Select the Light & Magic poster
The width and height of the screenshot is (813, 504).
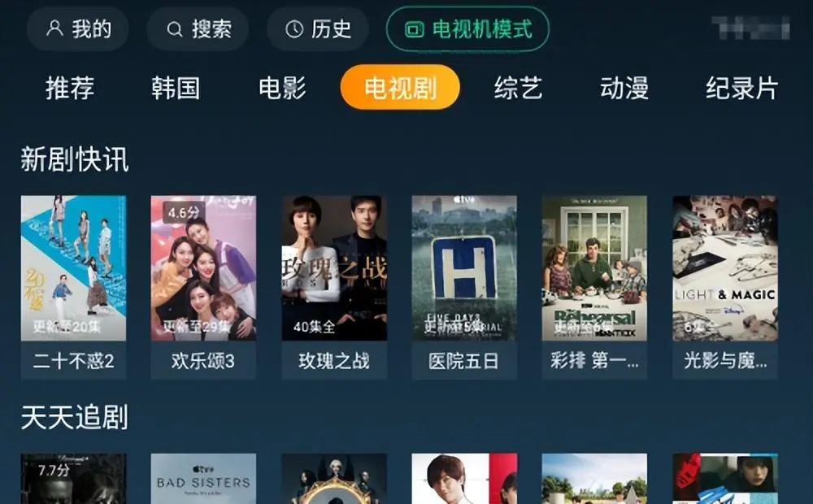725,268
